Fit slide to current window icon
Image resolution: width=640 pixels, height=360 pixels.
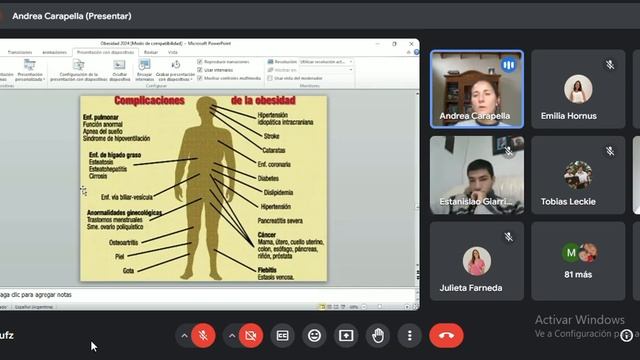tap(415, 307)
